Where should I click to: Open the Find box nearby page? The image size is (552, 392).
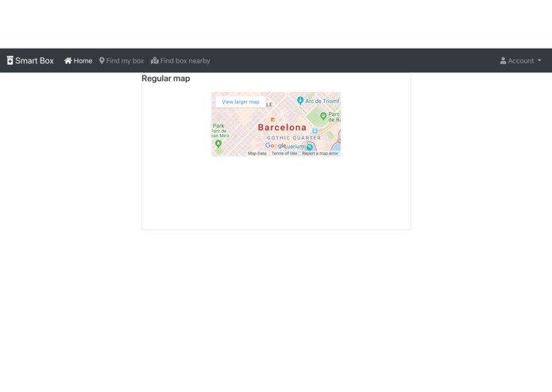(180, 61)
